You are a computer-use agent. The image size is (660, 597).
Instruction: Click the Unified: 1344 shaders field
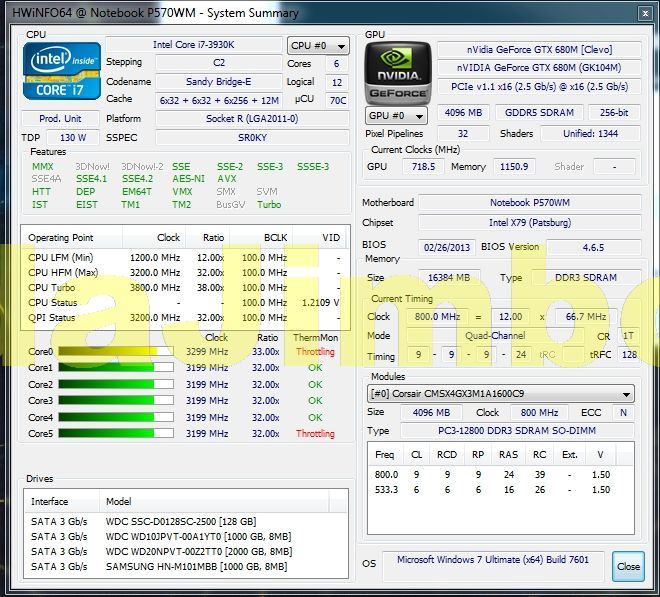590,133
